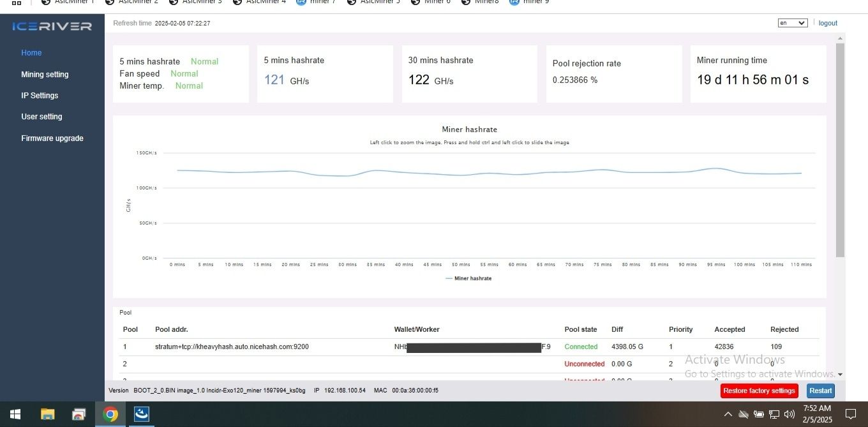The image size is (868, 427).
Task: Click pool address stratum+tcp://kheavyhash.auto.nicehash.com:9200
Action: 232,347
